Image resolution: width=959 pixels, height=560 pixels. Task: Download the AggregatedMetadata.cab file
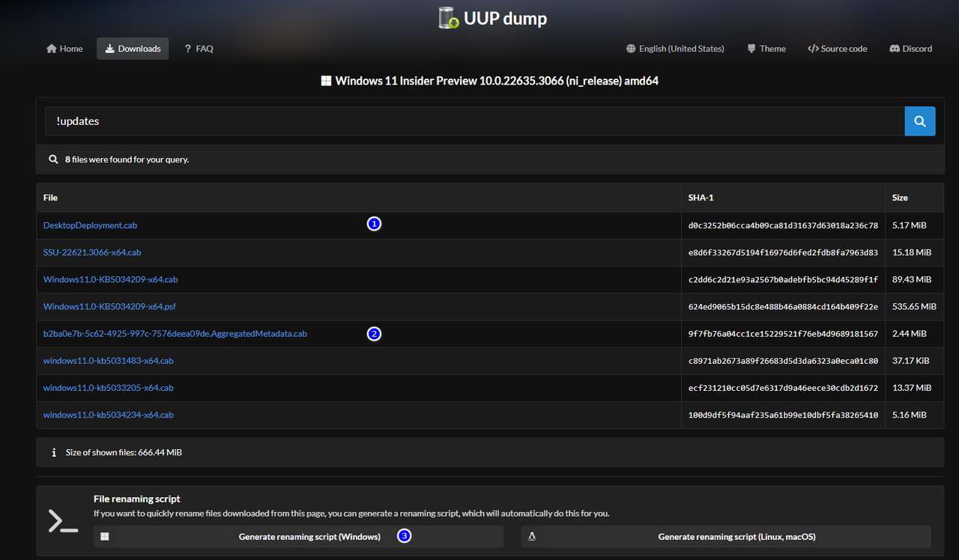[x=175, y=334]
